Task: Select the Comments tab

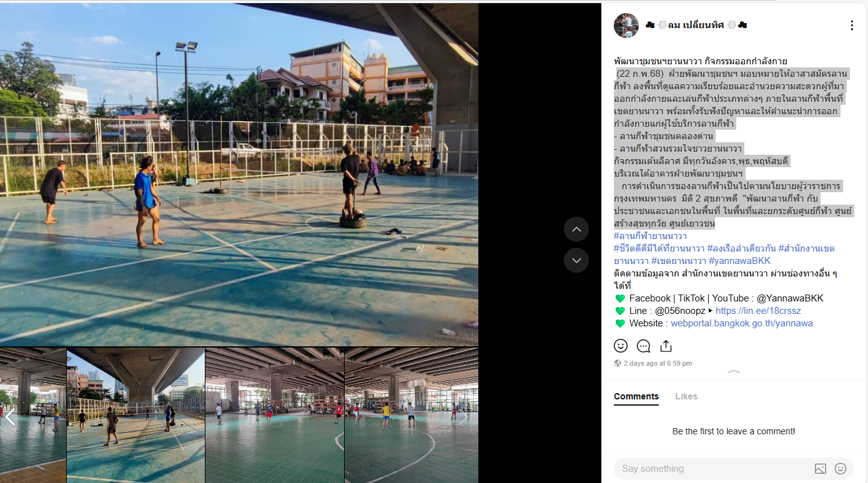Action: [x=636, y=396]
